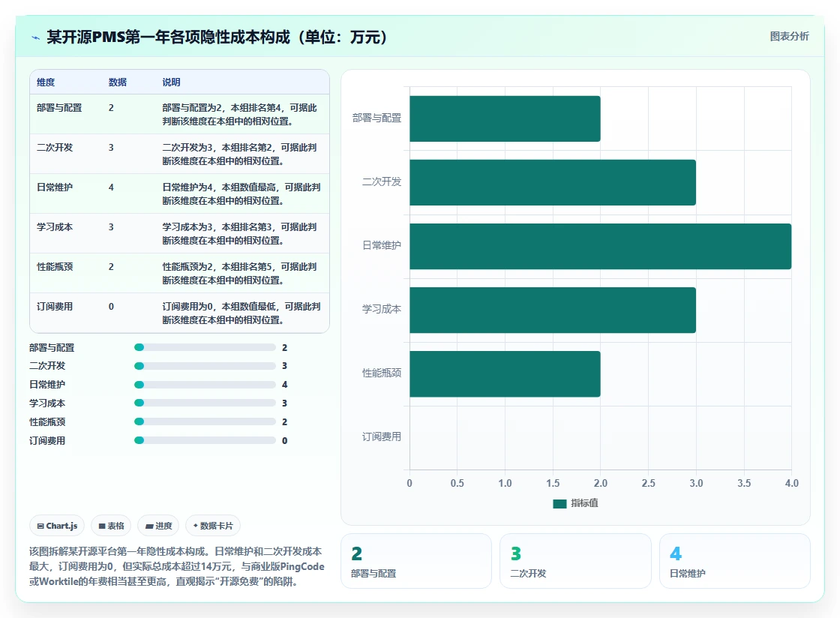The width and height of the screenshot is (840, 618).
Task: Click the 数据 column header
Action: [x=117, y=82]
